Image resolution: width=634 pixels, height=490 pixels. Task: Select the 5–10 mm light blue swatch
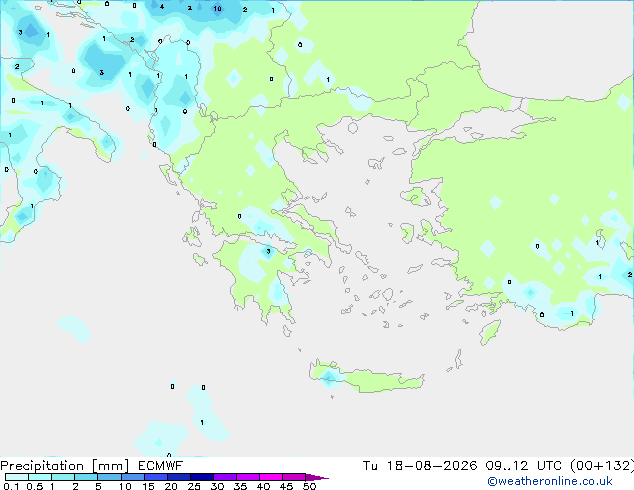point(109,477)
